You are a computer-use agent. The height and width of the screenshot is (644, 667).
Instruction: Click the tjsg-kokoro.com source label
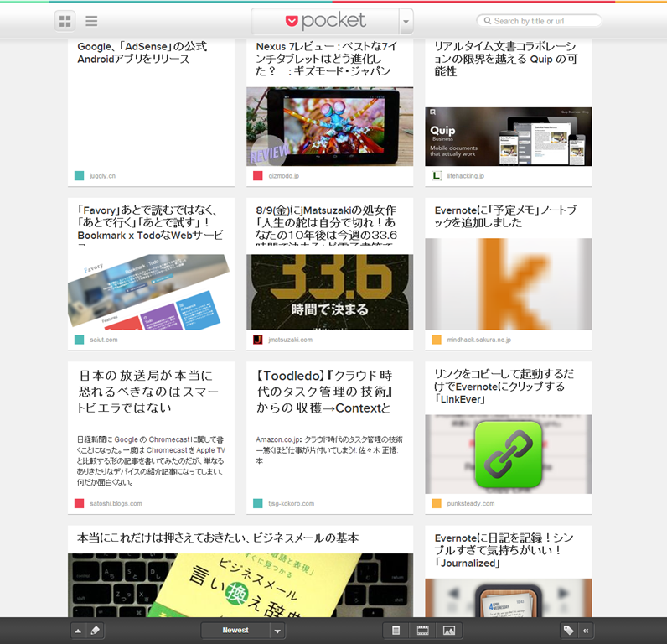pos(291,503)
